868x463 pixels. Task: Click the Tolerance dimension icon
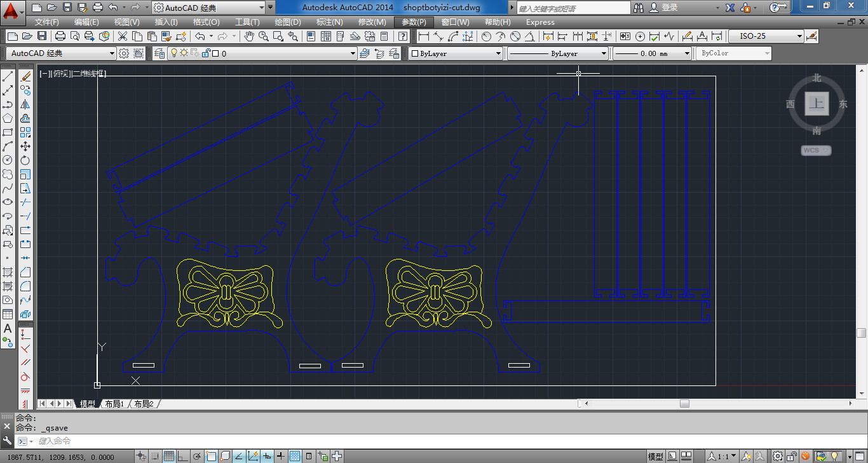pyautogui.click(x=625, y=36)
